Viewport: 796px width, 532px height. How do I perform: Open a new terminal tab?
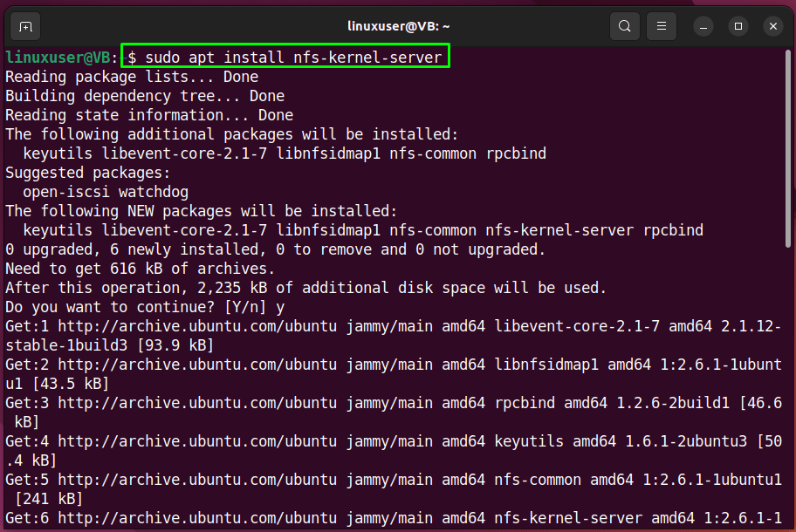[25, 26]
